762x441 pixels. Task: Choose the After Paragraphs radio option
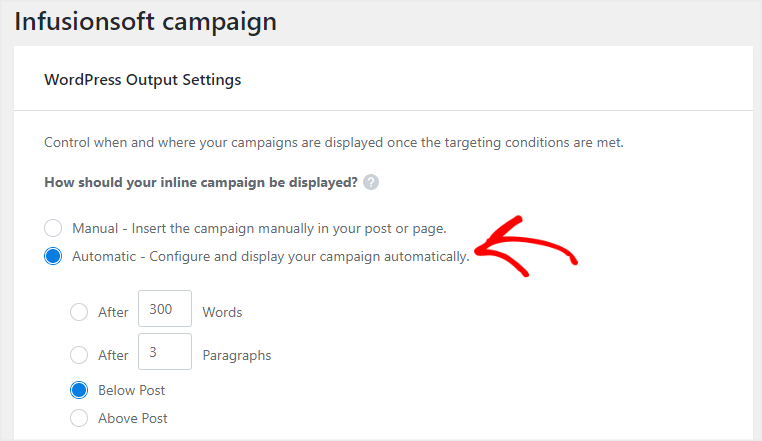pos(79,355)
